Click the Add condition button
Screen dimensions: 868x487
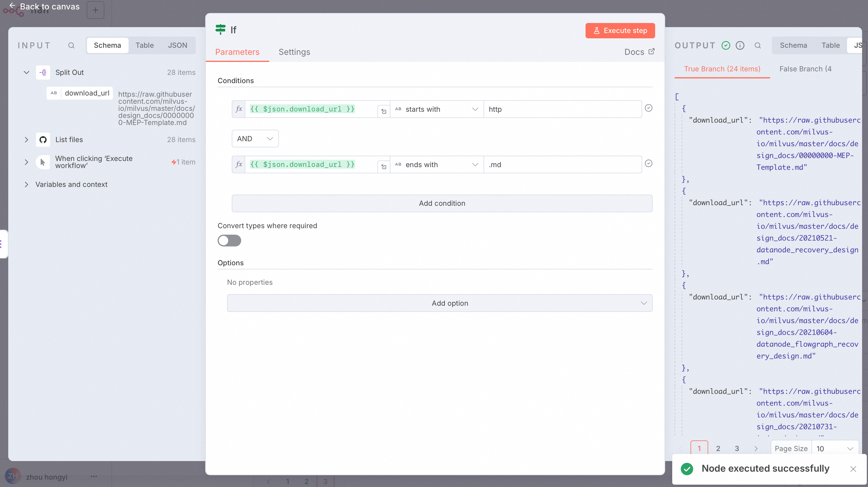(x=442, y=203)
